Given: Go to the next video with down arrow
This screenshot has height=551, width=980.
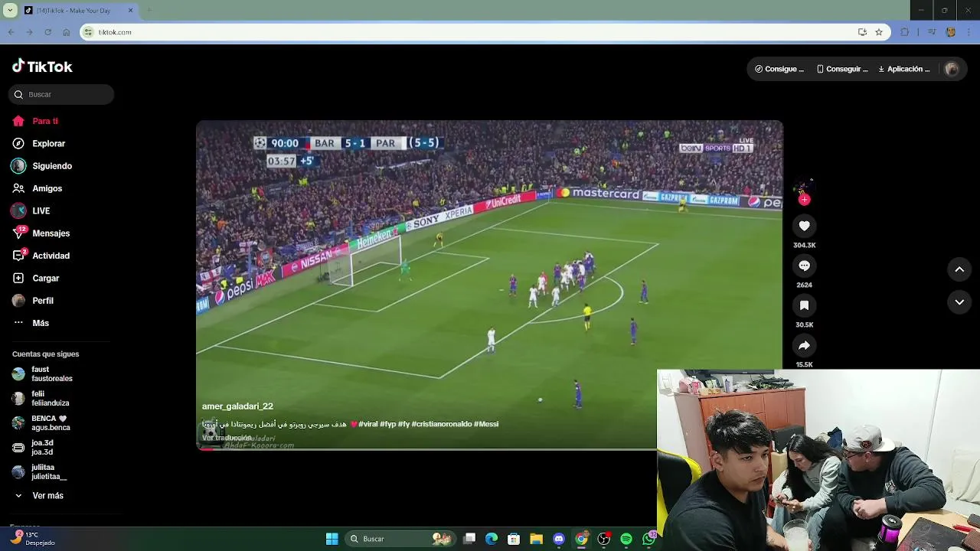Looking at the screenshot, I should click(959, 302).
